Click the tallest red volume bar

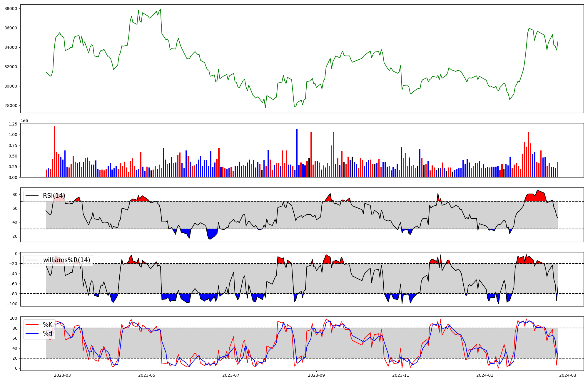[55, 151]
